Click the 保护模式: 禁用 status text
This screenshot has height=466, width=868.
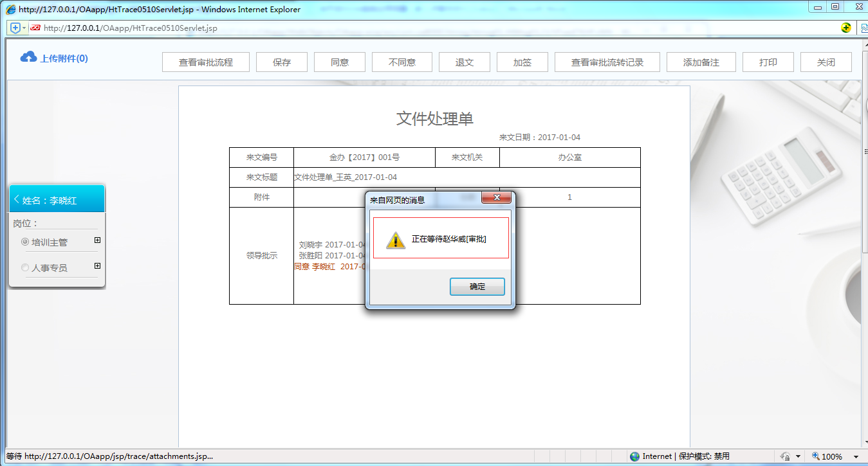click(704, 456)
